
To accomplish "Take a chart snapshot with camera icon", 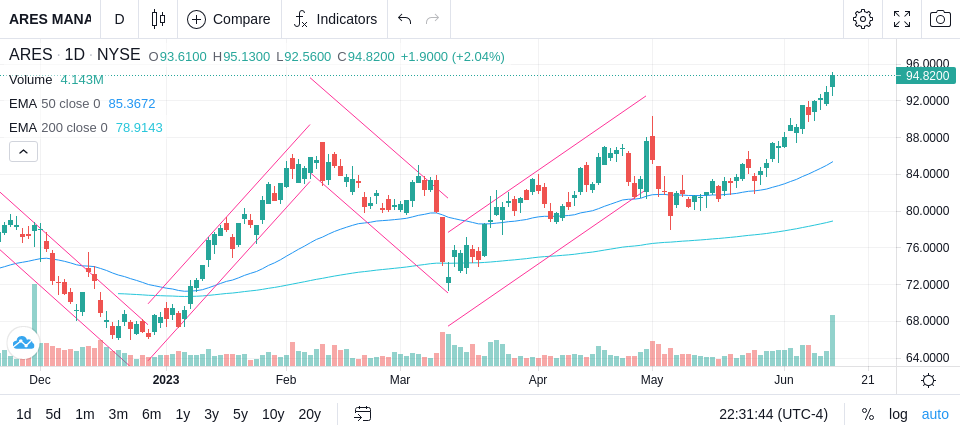I will pos(940,19).
